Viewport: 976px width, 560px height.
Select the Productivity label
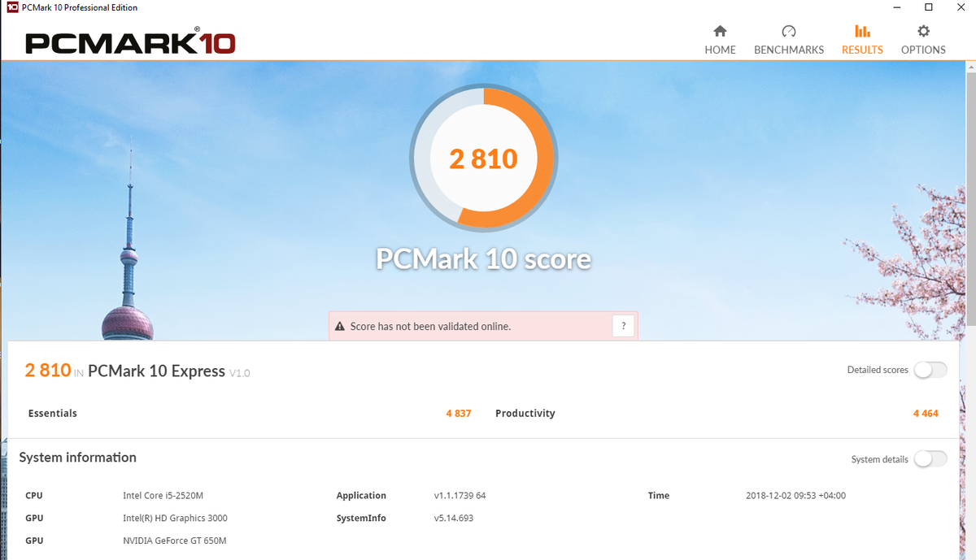click(x=525, y=414)
